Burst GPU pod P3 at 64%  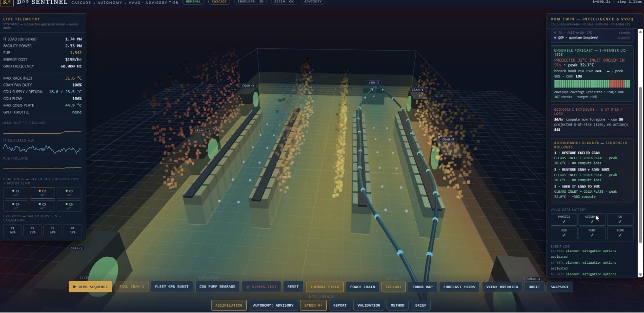click(53, 230)
